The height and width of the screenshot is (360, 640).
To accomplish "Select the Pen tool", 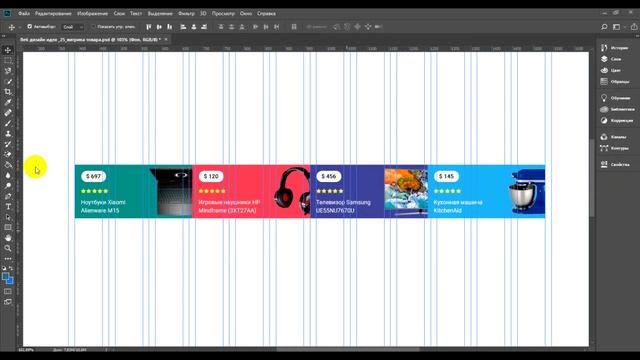I will click(8, 196).
